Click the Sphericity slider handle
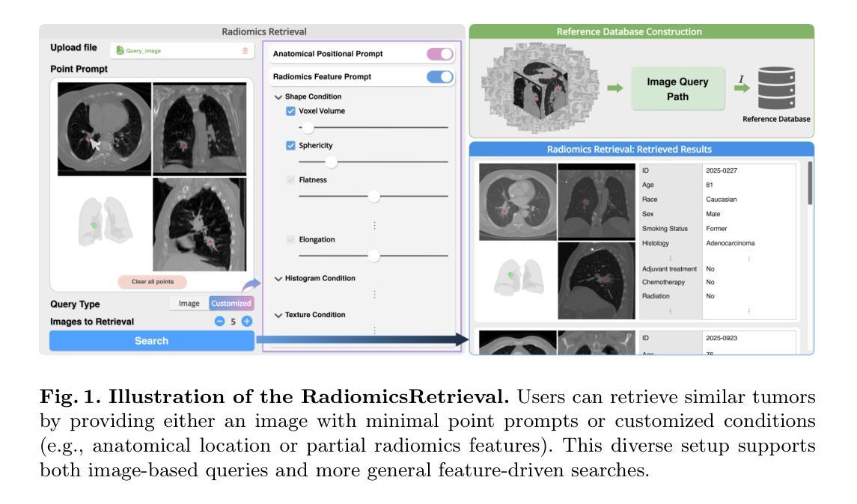 tap(332, 162)
